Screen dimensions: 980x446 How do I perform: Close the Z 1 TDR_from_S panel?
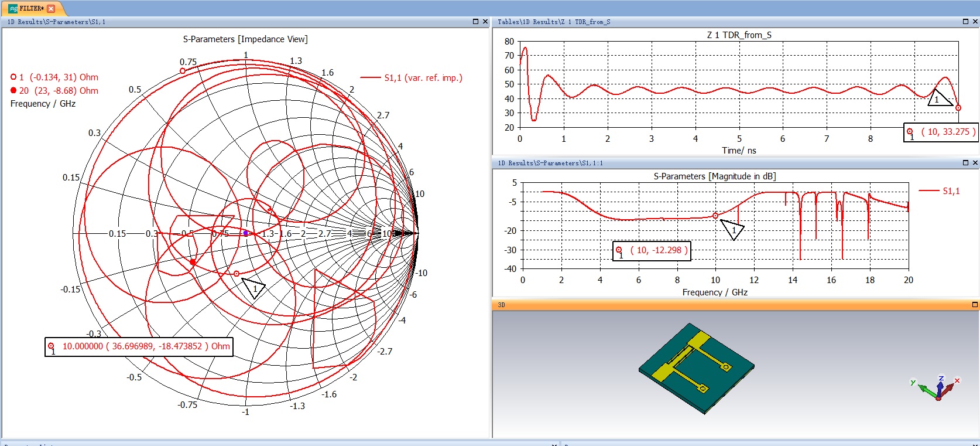975,22
